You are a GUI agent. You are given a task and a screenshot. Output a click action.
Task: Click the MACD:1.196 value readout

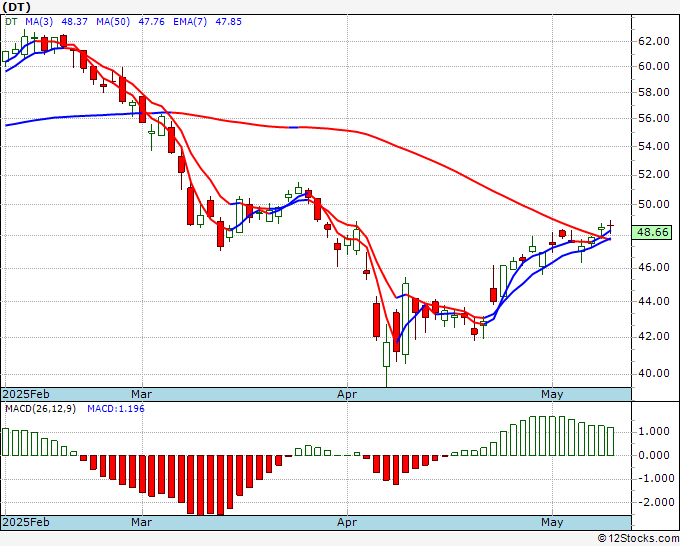pos(116,409)
